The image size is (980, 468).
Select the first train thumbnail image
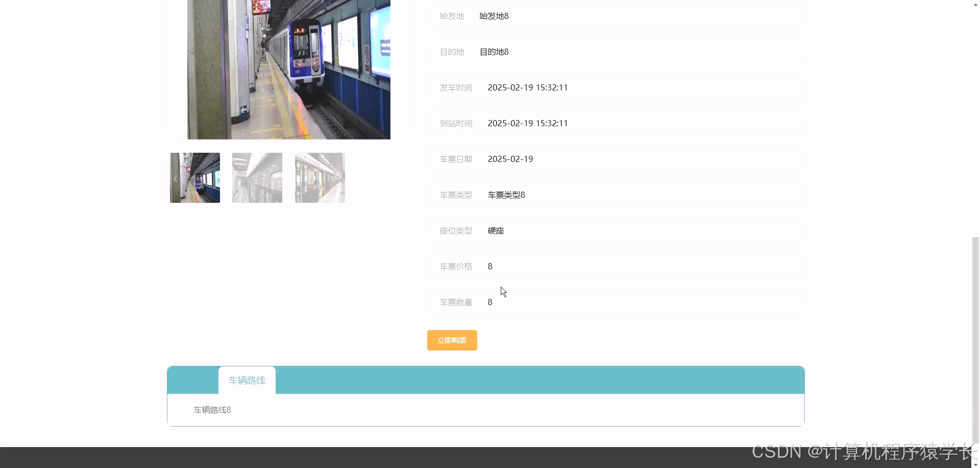coord(195,178)
